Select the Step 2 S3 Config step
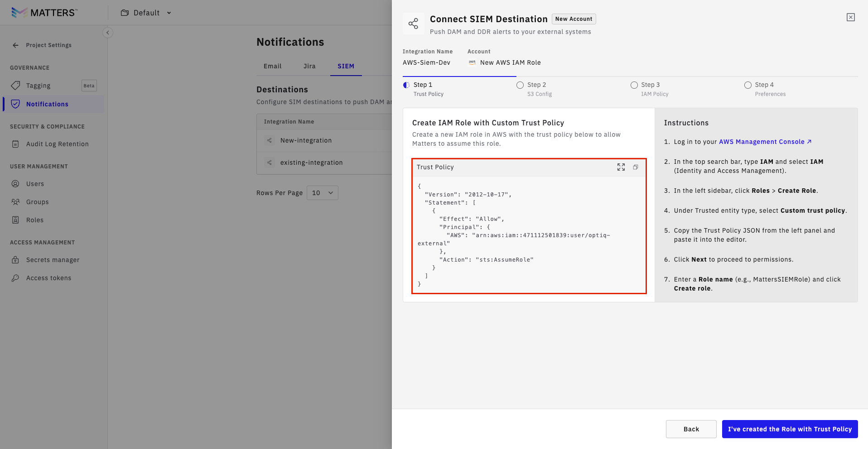The width and height of the screenshot is (868, 449). tap(536, 89)
